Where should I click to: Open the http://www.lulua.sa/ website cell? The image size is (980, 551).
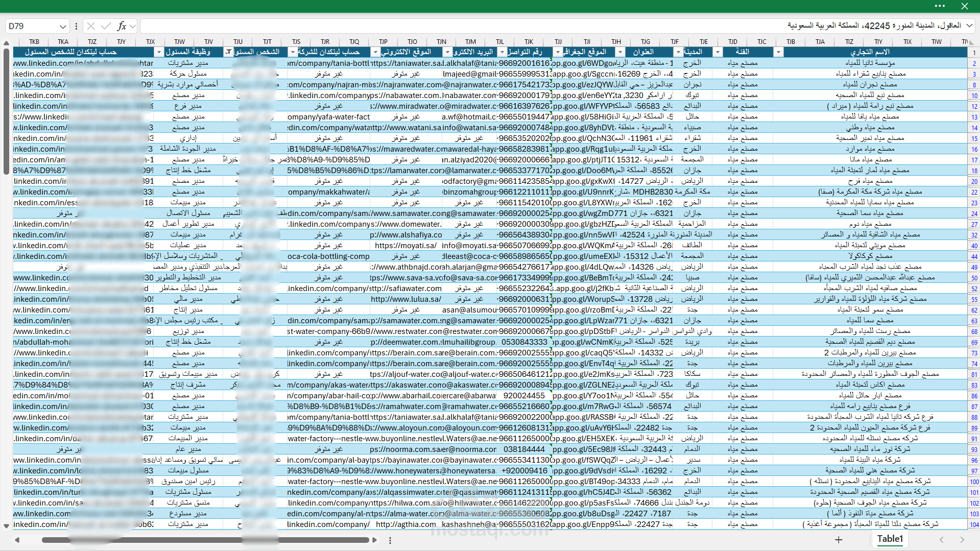[405, 299]
